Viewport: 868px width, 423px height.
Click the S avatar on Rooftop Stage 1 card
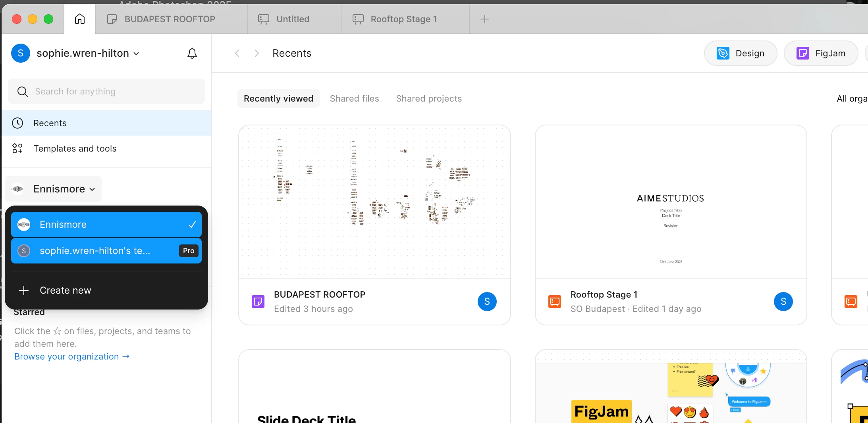tap(783, 302)
